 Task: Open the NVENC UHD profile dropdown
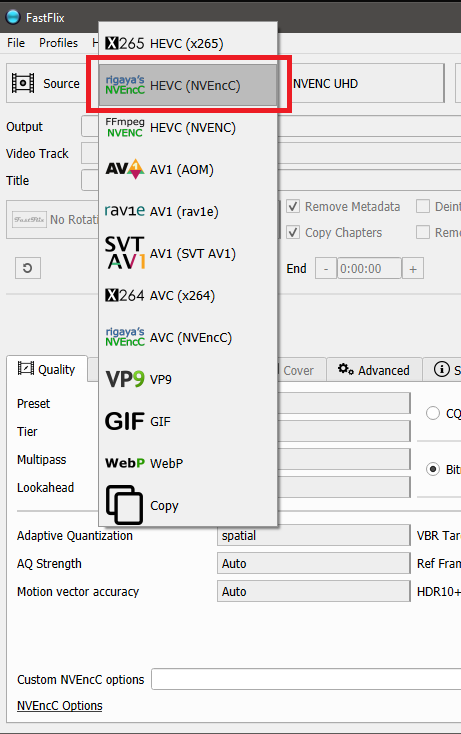point(367,83)
